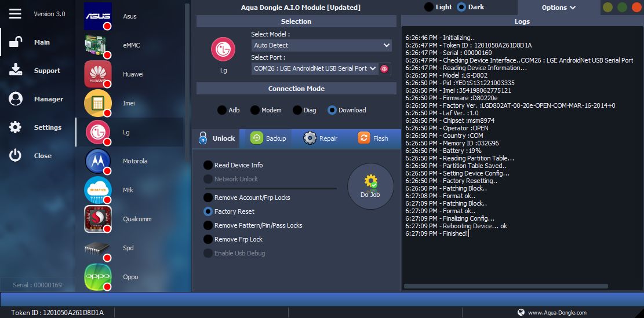
Task: Select the Adb connection mode
Action: coord(222,110)
